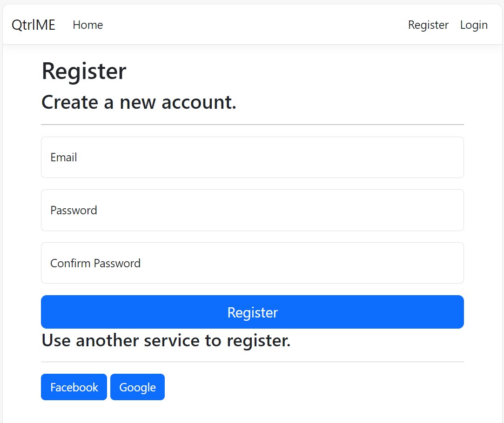Click the large "Register" page heading
Screen dimensions: 504x423
click(x=84, y=72)
